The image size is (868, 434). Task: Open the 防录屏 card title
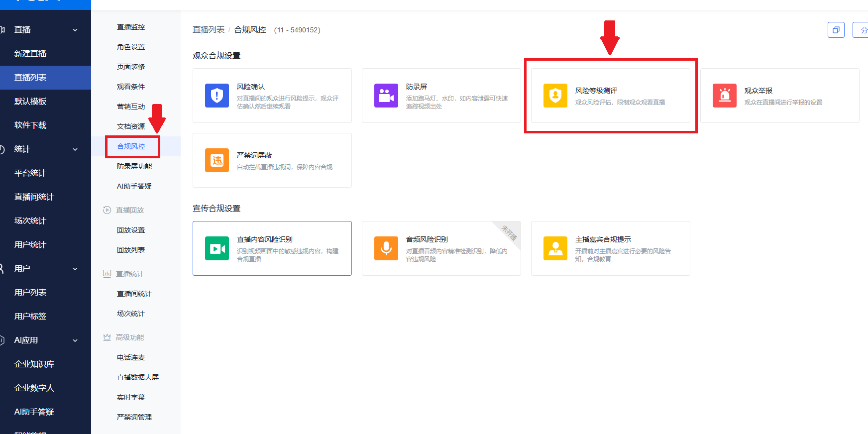coord(417,87)
